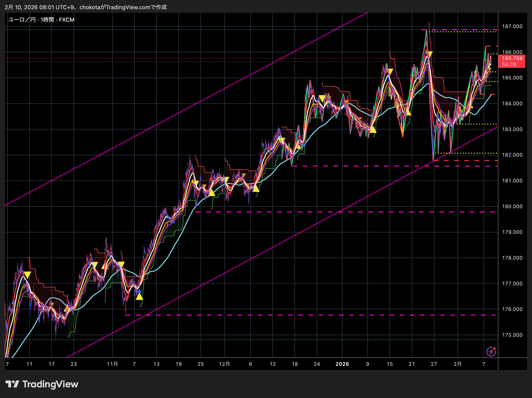The image size is (532, 398).
Task: Click the 12月 label on the time axis
Action: coord(224,364)
